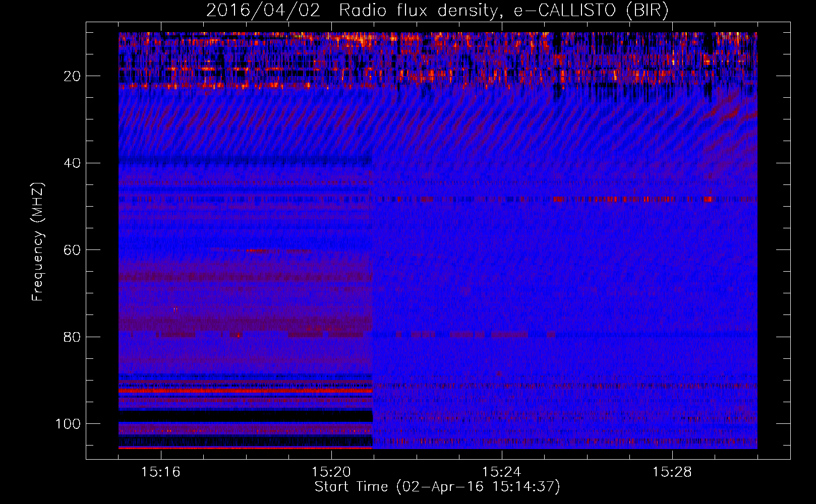The width and height of the screenshot is (816, 504).
Task: Click the 80 frequency tick label
Action: (72, 337)
